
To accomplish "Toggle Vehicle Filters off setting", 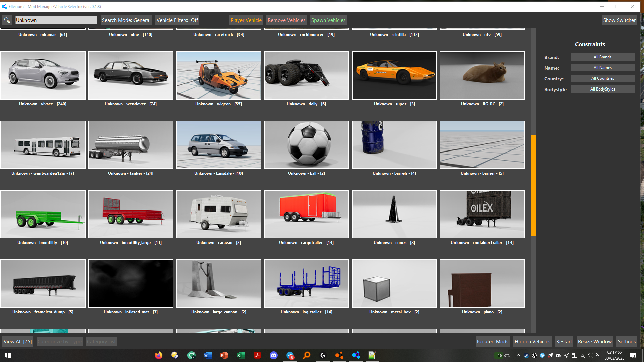I will [177, 20].
